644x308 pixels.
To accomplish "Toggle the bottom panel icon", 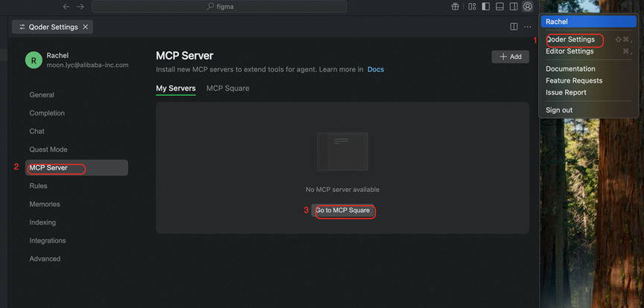I will [x=500, y=7].
